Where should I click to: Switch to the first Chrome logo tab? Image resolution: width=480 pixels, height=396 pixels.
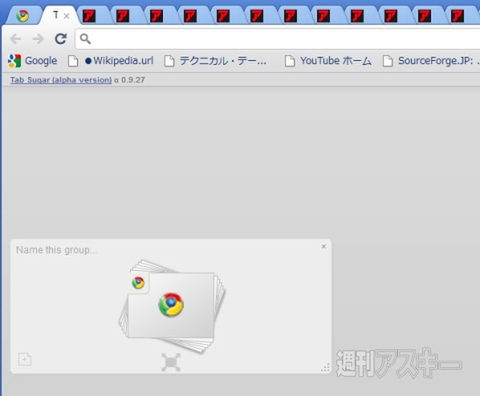(22, 16)
